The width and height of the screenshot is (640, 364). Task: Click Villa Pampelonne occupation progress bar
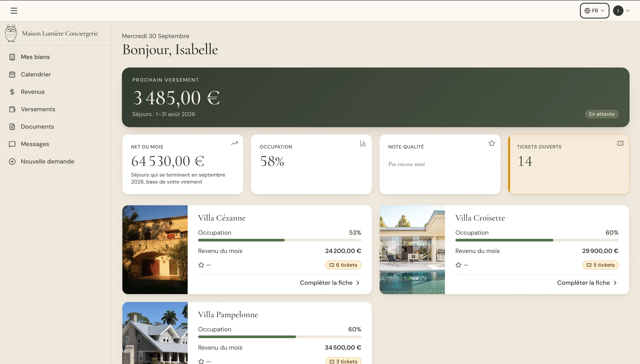(280, 337)
